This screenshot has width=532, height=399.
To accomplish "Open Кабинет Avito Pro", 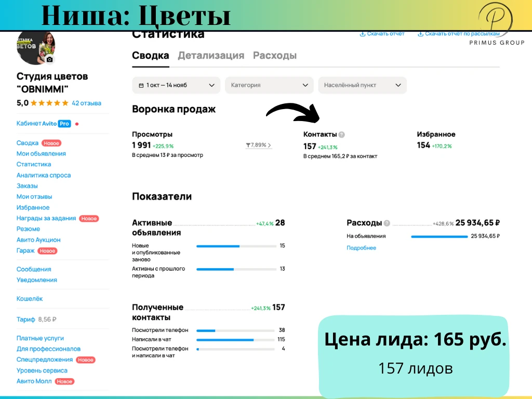I will (44, 124).
